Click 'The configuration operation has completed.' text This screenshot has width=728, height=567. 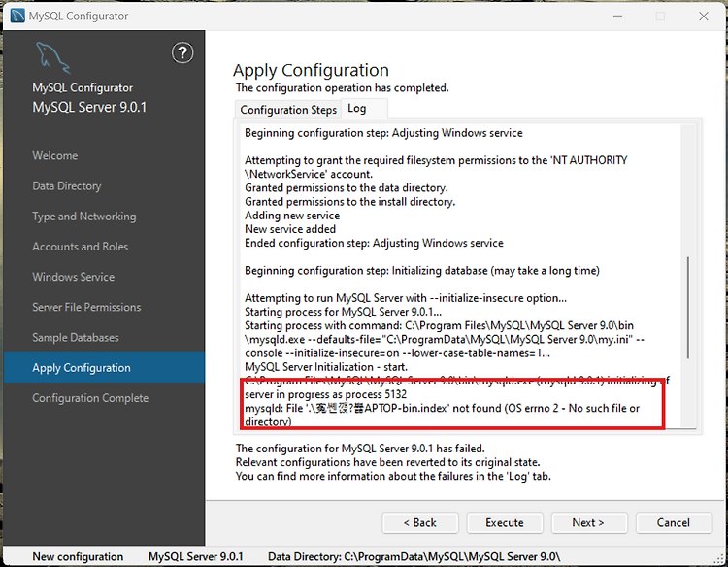coord(343,87)
